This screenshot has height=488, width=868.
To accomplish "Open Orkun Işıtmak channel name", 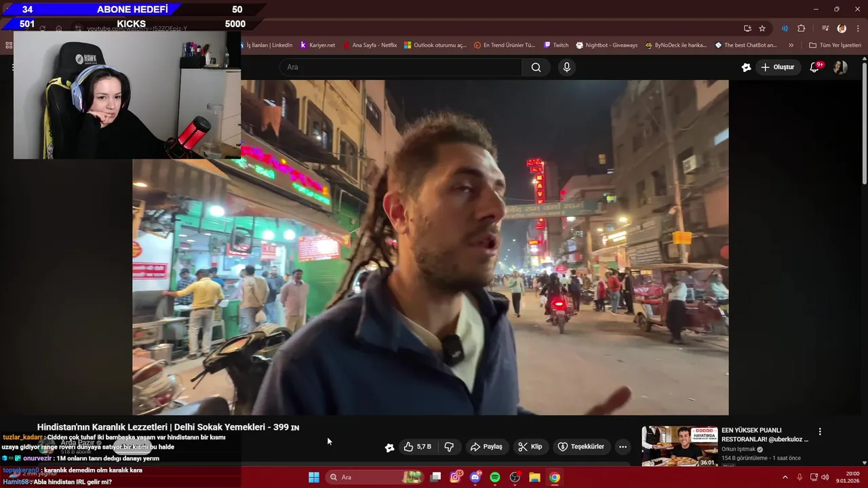I will (738, 449).
